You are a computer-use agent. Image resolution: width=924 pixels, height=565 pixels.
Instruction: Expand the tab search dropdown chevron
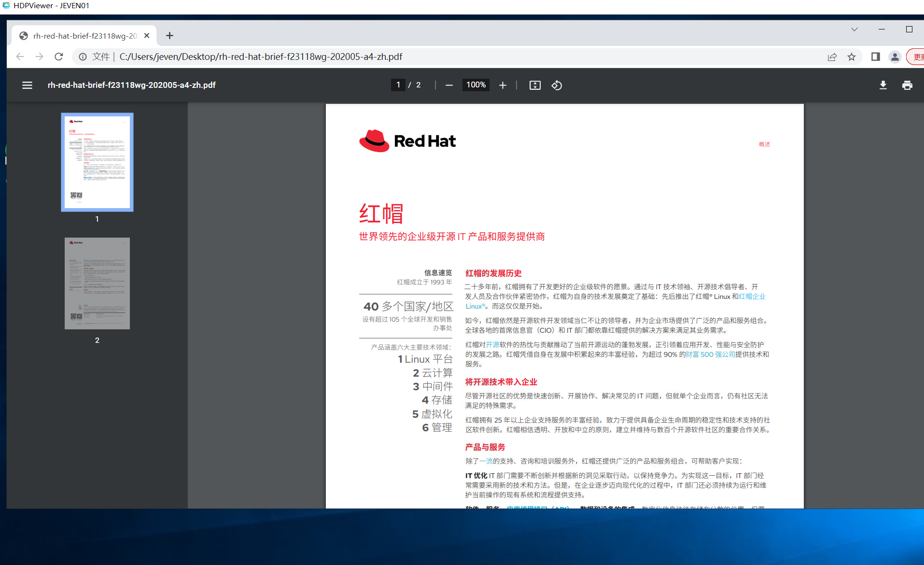click(x=854, y=29)
